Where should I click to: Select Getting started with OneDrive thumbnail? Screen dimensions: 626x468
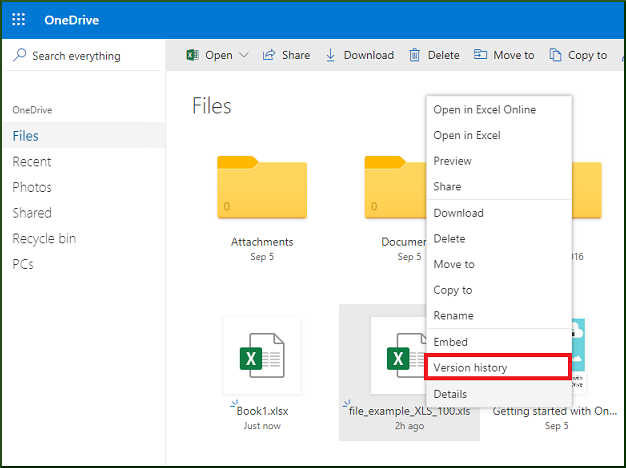(x=579, y=355)
